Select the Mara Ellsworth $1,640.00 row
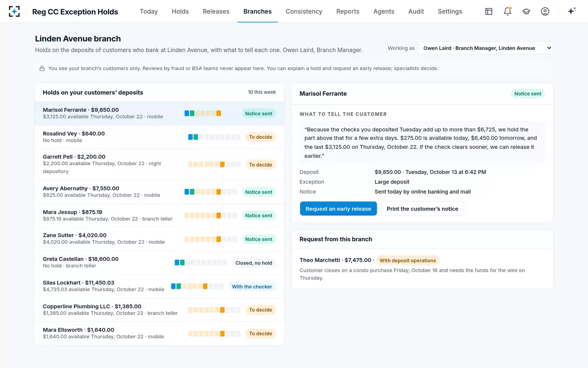This screenshot has width=588, height=368. tap(160, 333)
